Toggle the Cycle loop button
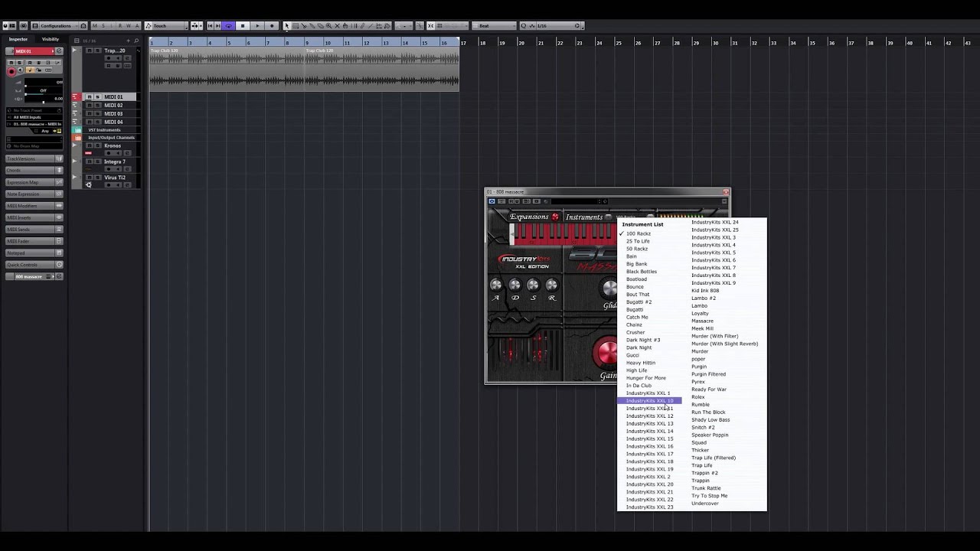980x551 pixels. pos(228,26)
